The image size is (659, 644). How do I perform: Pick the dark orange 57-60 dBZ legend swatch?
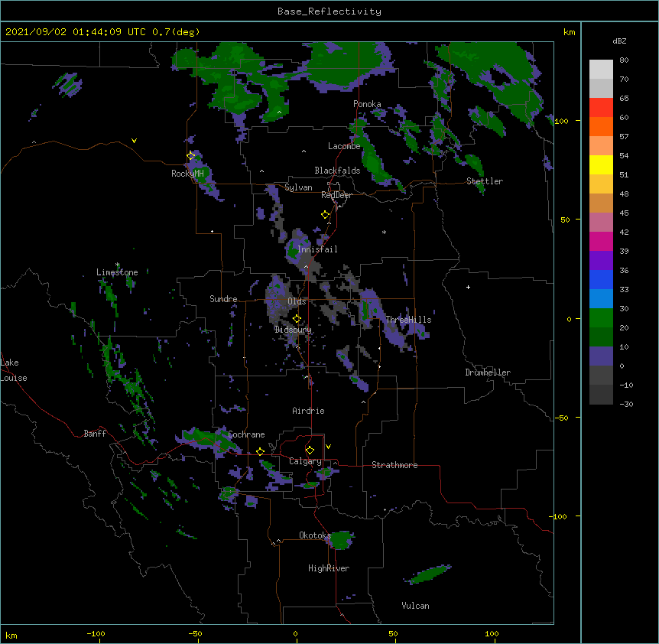tap(601, 126)
